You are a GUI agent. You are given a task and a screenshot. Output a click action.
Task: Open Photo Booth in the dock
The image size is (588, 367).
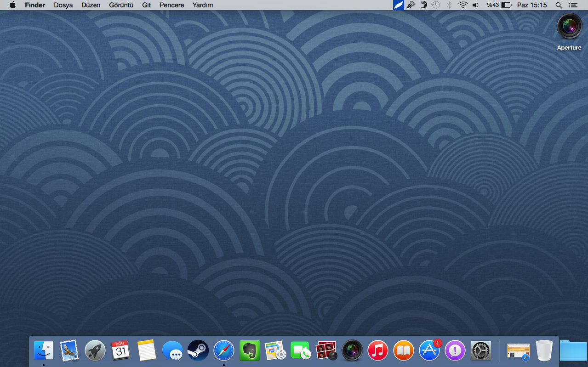(326, 351)
